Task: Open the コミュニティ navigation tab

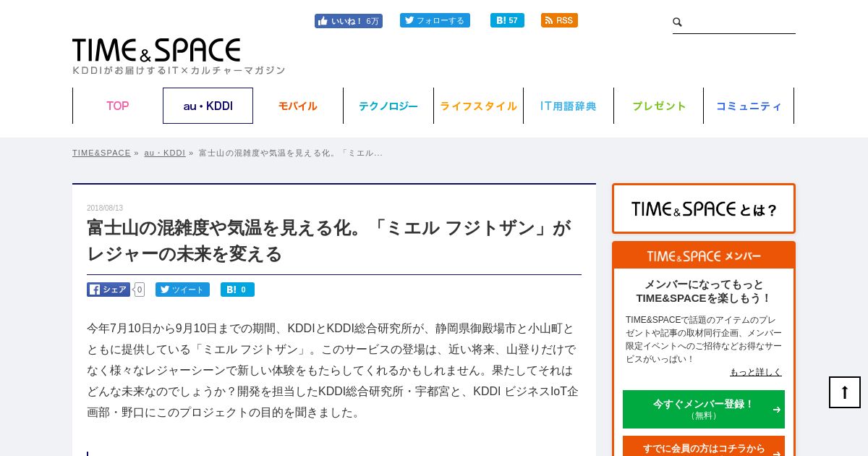Action: [x=749, y=106]
